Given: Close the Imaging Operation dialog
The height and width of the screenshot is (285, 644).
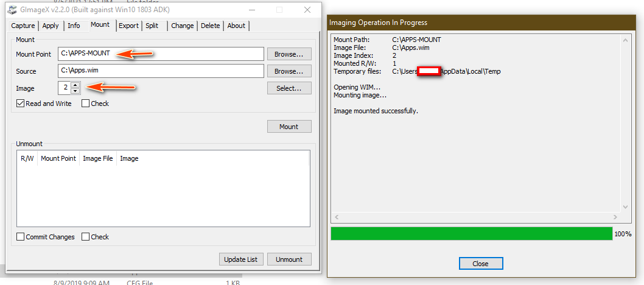Looking at the screenshot, I should click(480, 264).
